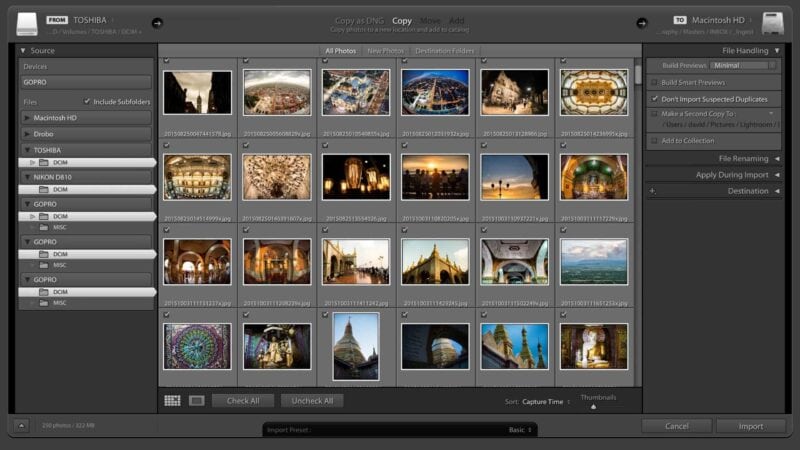Click the round arrow button next to TOSHIBA source
This screenshot has height=450, width=800.
click(x=157, y=23)
